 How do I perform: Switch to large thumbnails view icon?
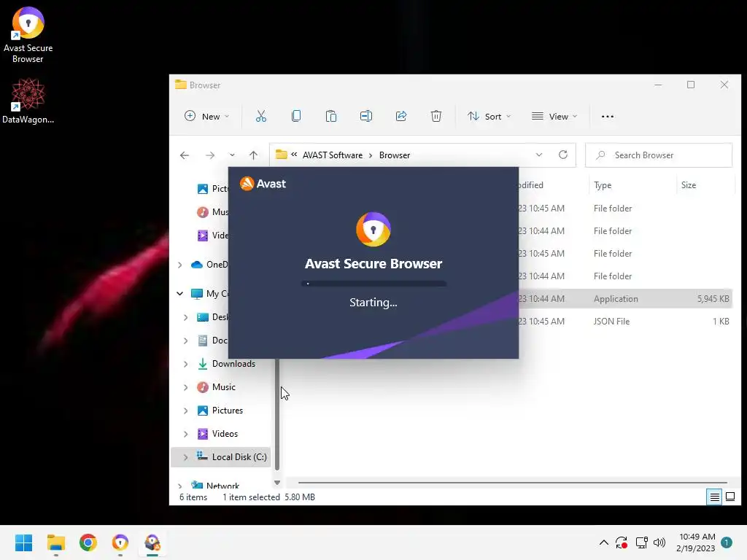pyautogui.click(x=730, y=497)
